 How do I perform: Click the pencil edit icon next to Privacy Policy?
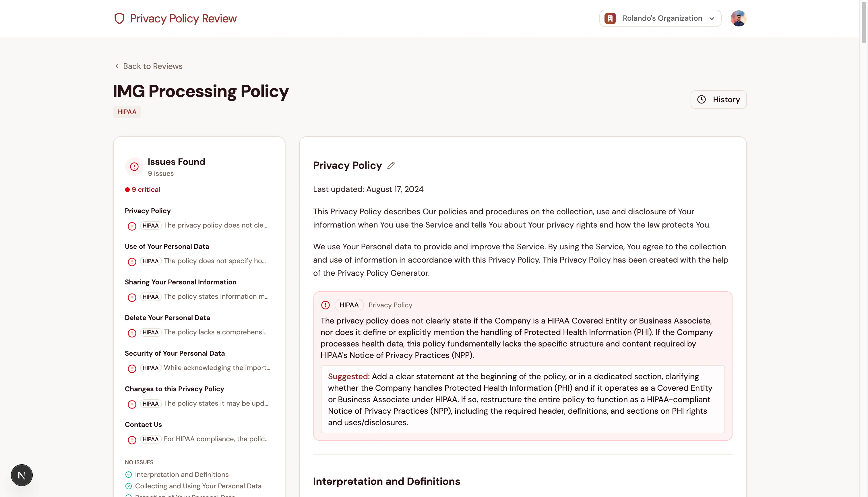coord(391,165)
